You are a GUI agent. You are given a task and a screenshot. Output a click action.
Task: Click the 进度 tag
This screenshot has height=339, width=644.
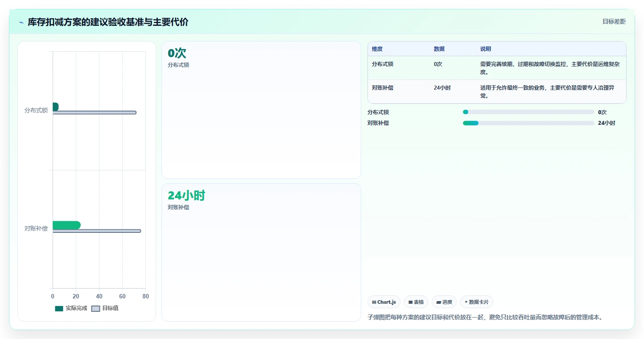coord(444,302)
